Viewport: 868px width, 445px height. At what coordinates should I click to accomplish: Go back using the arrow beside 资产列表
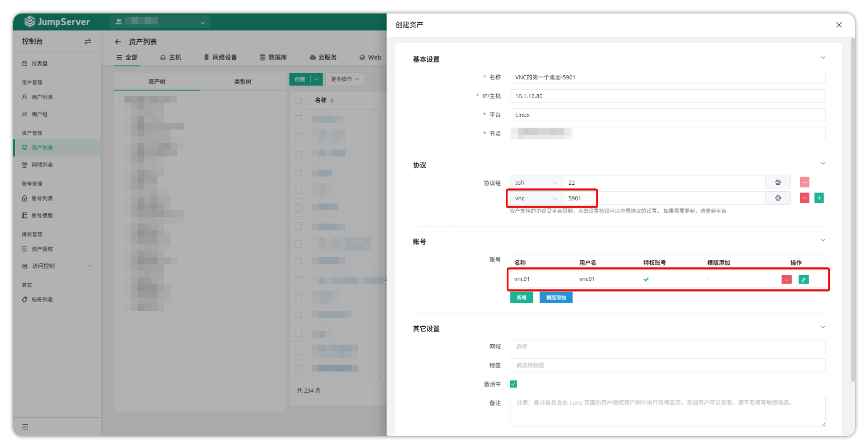118,42
